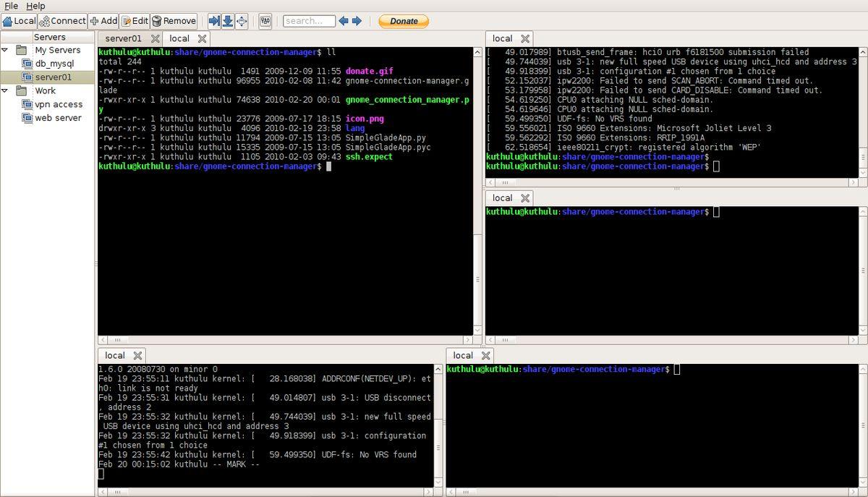The image size is (868, 497).
Task: Click the split horizontally arrow icon
Action: click(214, 21)
